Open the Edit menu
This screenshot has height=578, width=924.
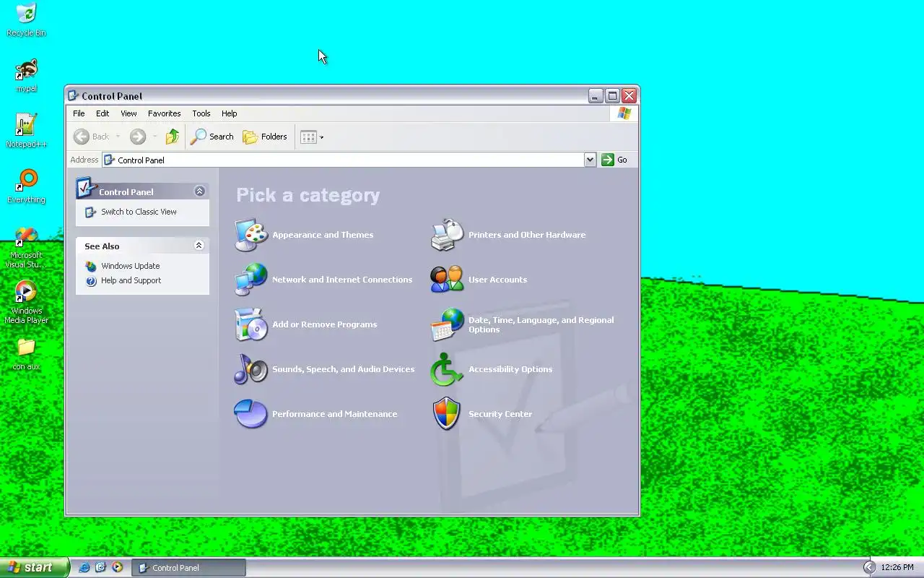coord(103,113)
